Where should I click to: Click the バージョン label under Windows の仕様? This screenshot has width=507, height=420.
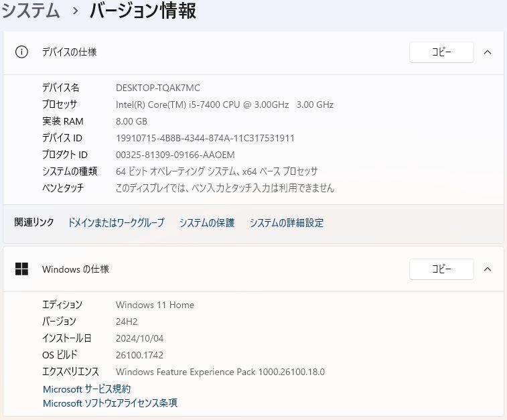coord(59,322)
